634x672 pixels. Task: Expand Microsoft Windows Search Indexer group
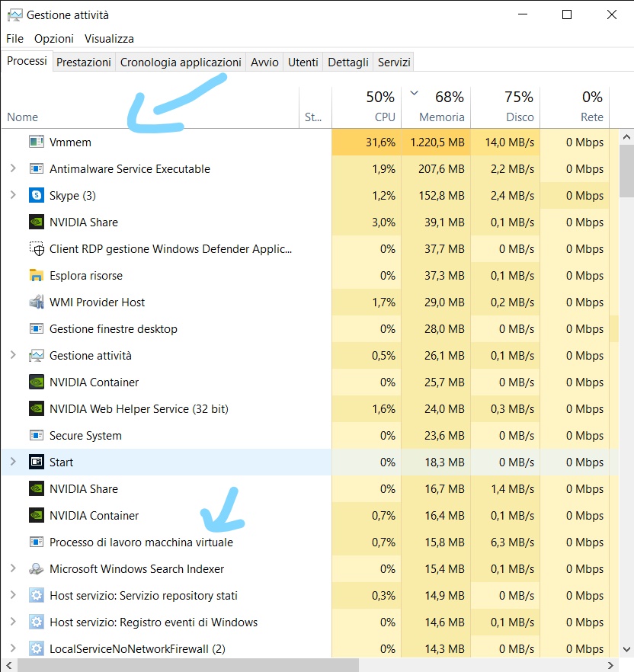pos(13,568)
